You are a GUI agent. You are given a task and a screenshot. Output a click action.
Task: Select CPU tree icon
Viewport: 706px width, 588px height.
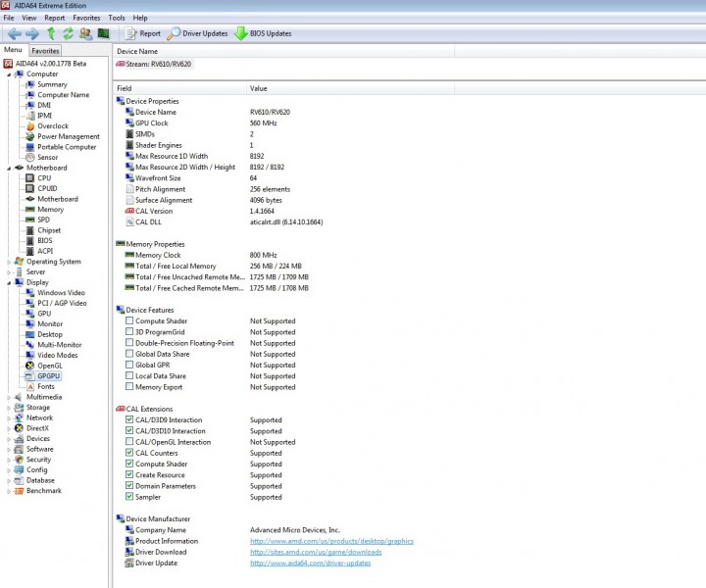click(30, 177)
